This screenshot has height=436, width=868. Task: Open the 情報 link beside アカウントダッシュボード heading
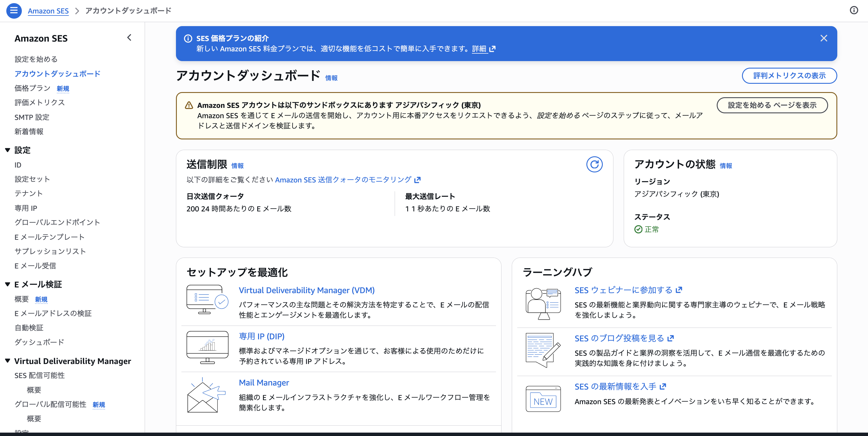[x=331, y=78]
